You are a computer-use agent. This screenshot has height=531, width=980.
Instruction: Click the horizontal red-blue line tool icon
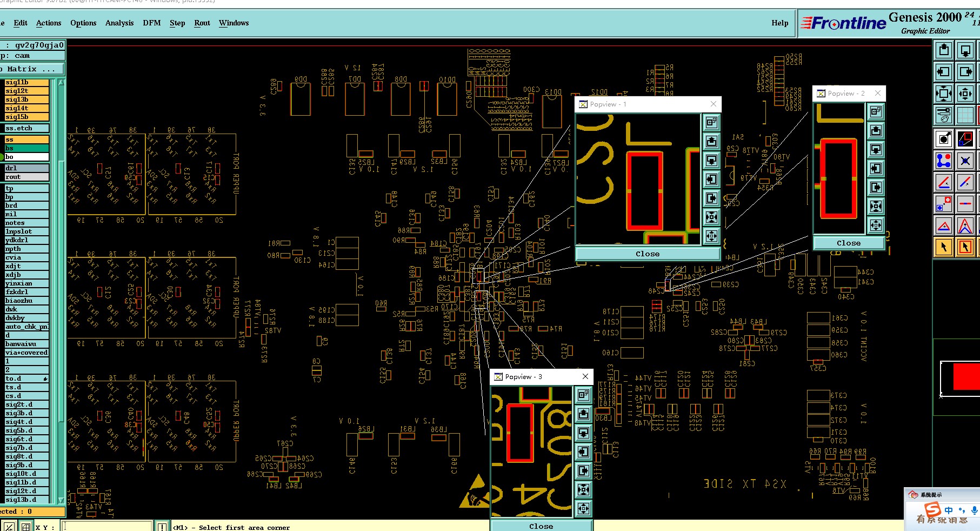pos(965,204)
